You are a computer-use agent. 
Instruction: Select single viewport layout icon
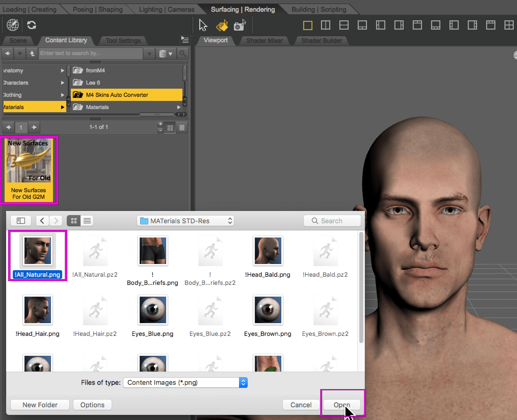pyautogui.click(x=308, y=25)
